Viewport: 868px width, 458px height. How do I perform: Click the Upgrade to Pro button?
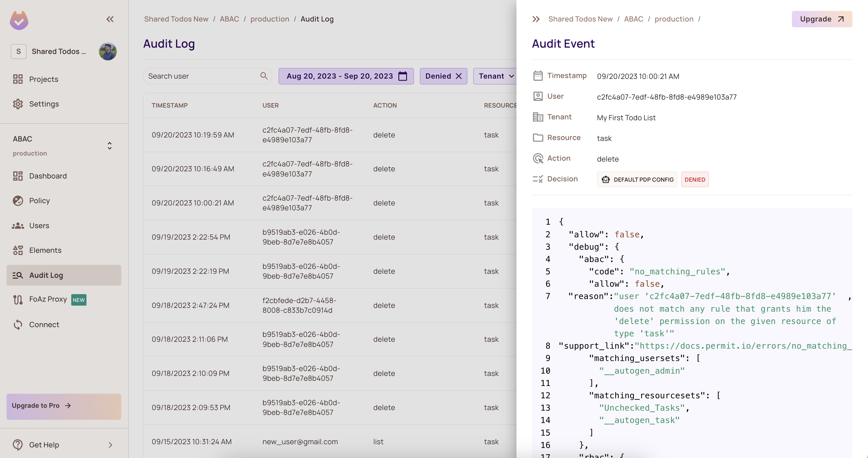64,406
